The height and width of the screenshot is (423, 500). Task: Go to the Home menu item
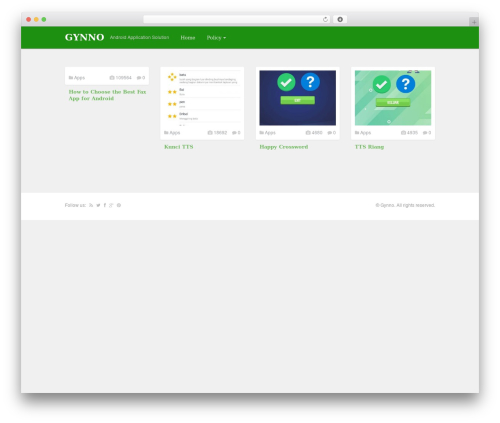(188, 38)
